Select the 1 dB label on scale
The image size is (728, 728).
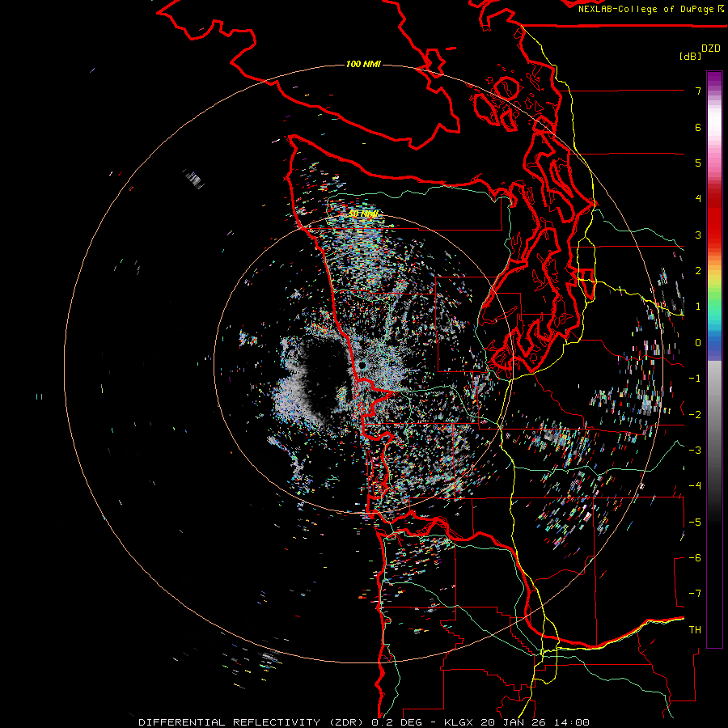point(698,307)
